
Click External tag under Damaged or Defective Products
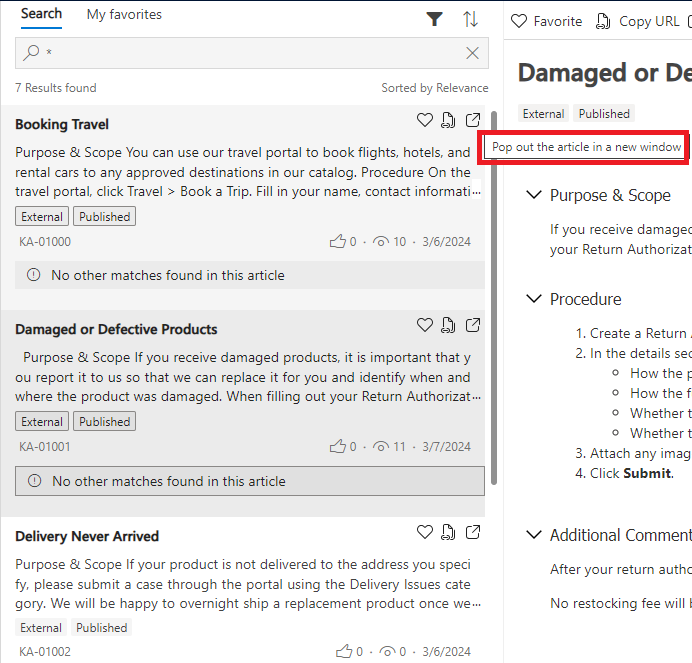tap(42, 422)
